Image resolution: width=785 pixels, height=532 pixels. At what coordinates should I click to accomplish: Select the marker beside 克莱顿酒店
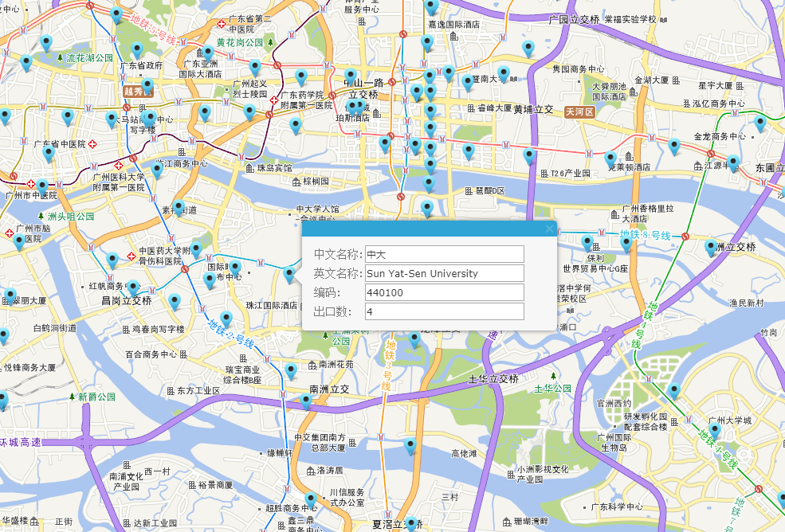[x=610, y=159]
